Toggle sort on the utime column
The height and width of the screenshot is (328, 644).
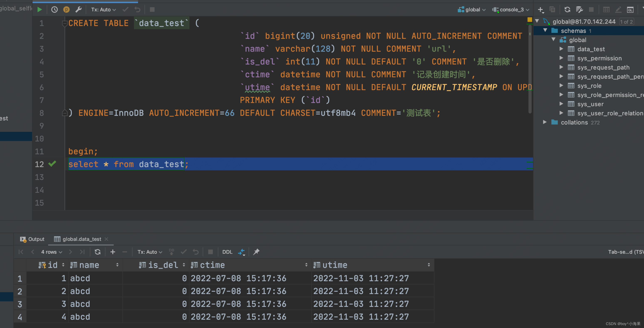pos(429,265)
